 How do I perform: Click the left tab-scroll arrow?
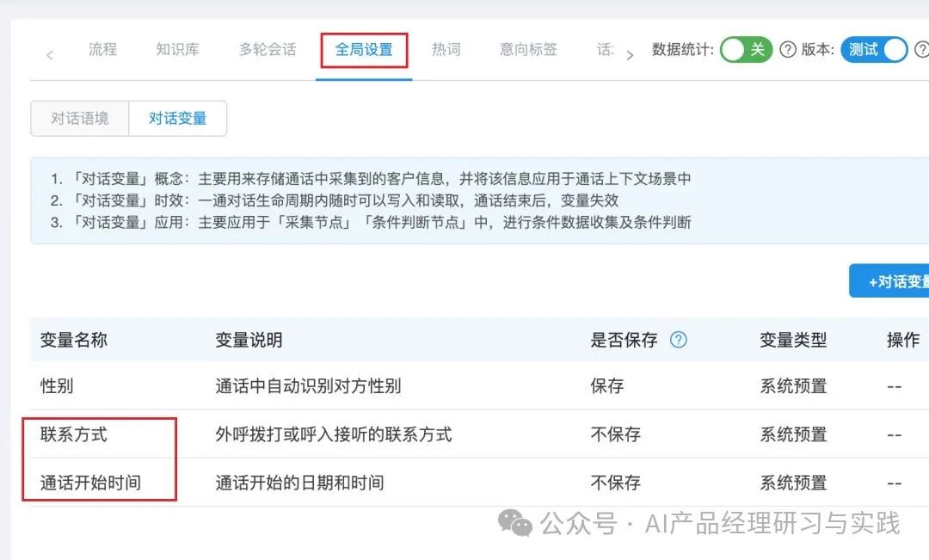[50, 55]
